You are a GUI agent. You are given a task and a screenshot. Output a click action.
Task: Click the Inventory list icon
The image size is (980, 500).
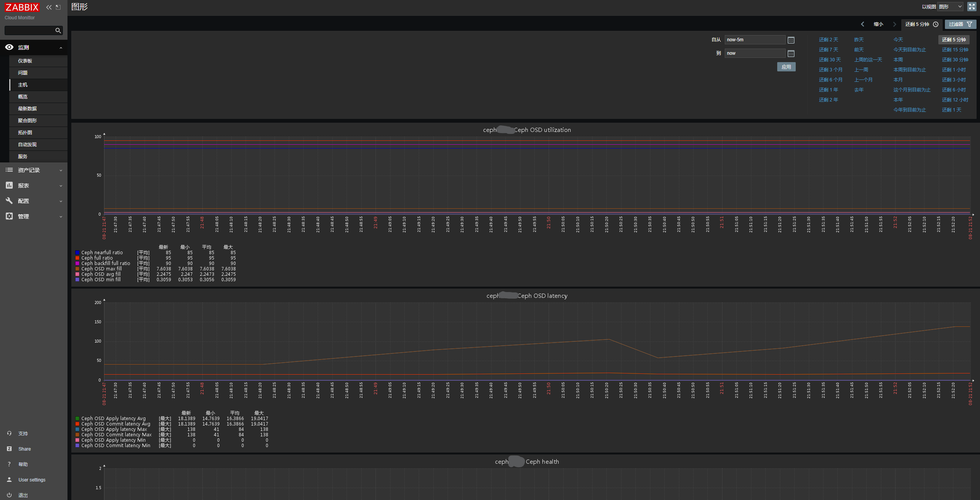(x=9, y=170)
